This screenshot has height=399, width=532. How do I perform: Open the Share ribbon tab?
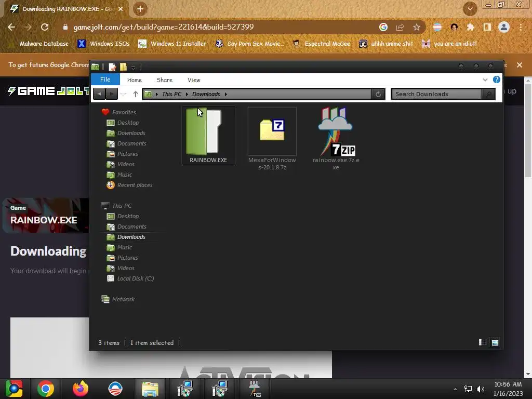[x=165, y=80]
